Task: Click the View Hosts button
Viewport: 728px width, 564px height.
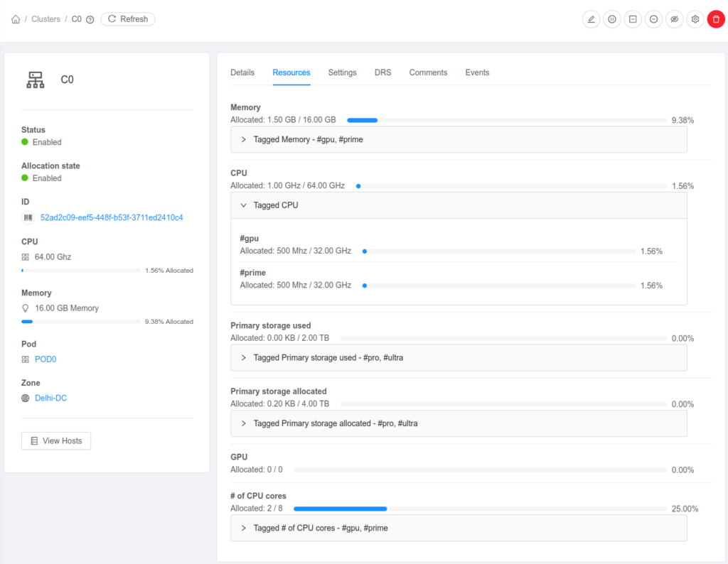Action: point(56,440)
